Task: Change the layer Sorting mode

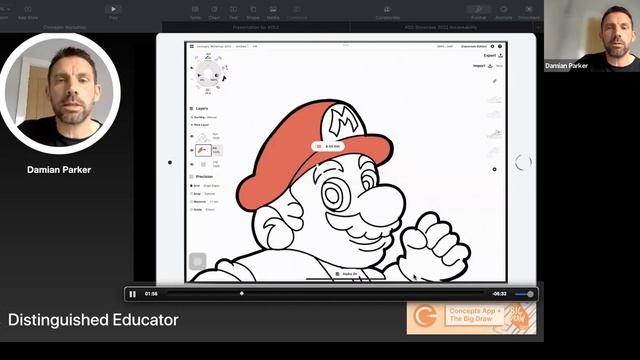Action: pos(204,117)
